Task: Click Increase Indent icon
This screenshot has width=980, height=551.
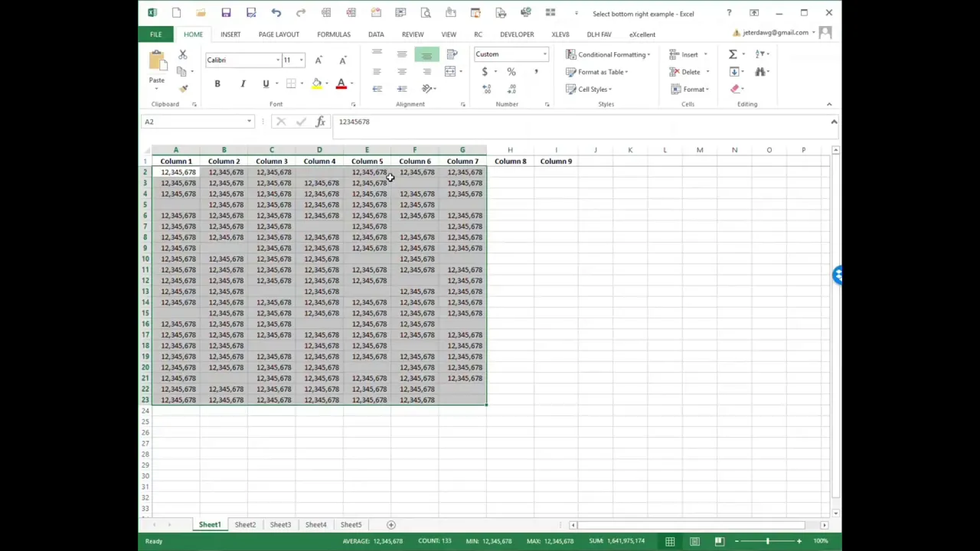Action: (x=402, y=89)
